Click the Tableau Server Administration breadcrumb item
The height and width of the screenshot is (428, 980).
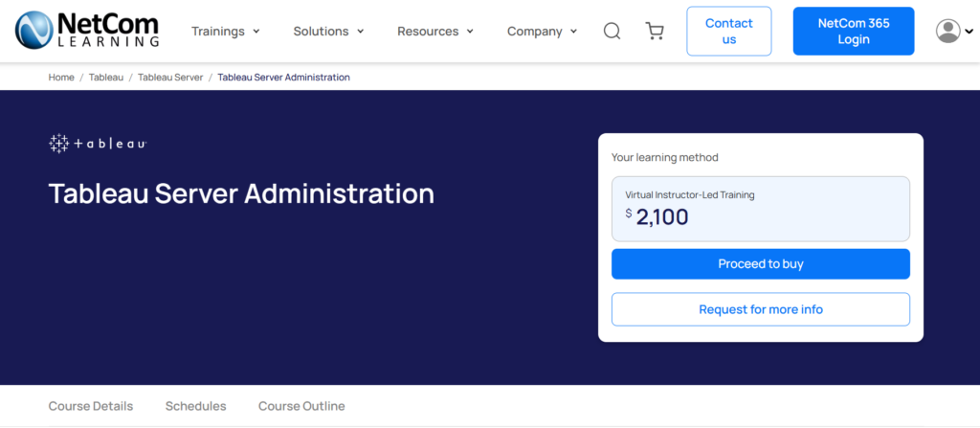283,77
